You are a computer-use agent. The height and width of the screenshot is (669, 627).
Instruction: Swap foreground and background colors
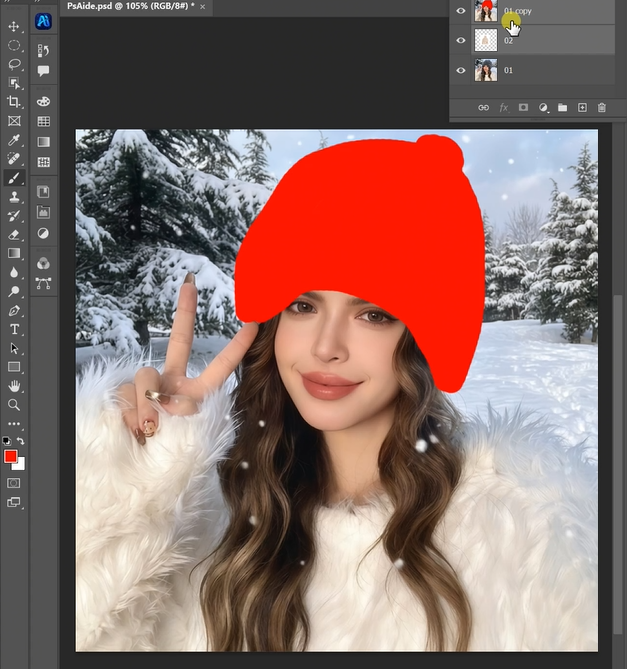point(20,441)
